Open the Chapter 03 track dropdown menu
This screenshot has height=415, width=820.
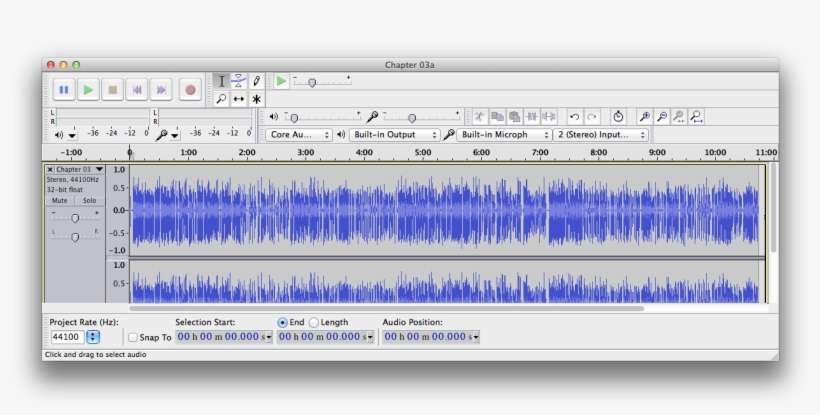(x=99, y=169)
